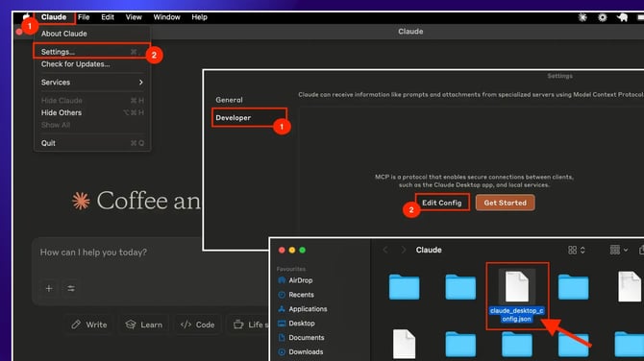This screenshot has width=644, height=361.
Task: Open the Claude menu in the menu bar
Action: point(54,17)
